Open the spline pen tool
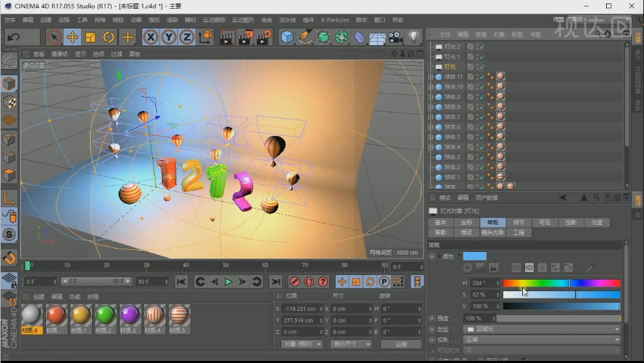 (x=305, y=37)
